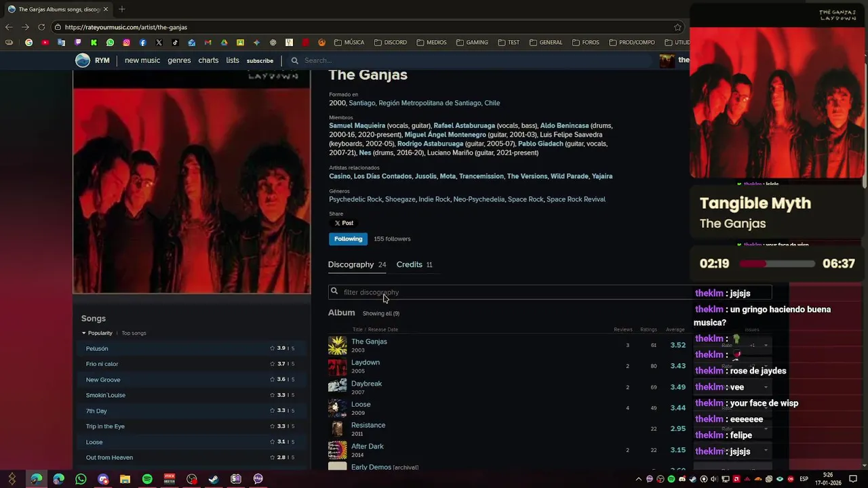Open the new music menu
Screen dimensions: 868x488
tap(142, 60)
